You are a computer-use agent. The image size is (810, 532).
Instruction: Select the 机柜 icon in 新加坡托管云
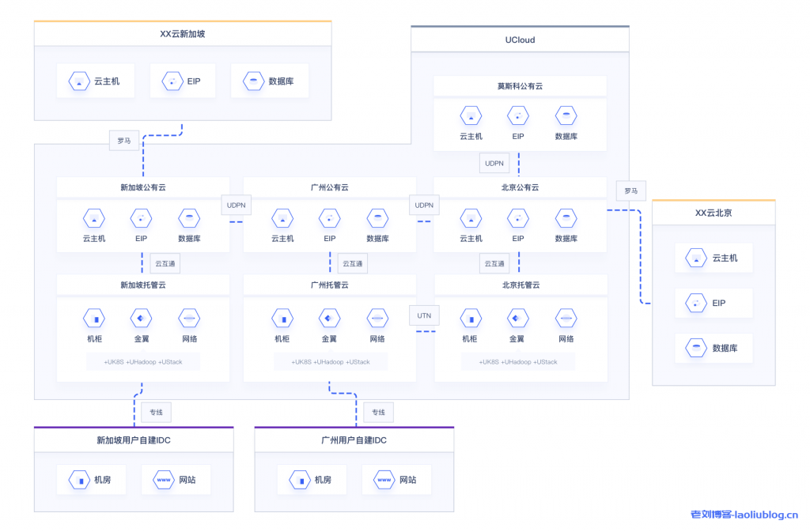point(94,319)
